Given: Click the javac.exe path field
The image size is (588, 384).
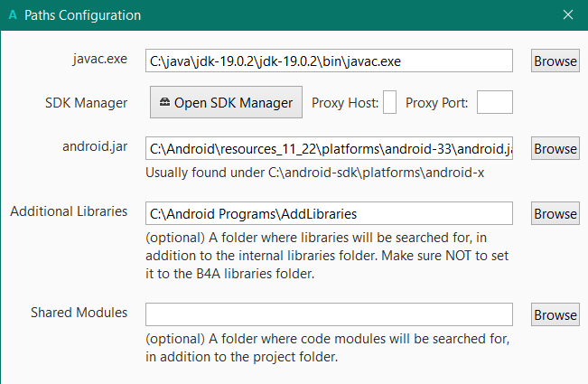Looking at the screenshot, I should pos(329,61).
